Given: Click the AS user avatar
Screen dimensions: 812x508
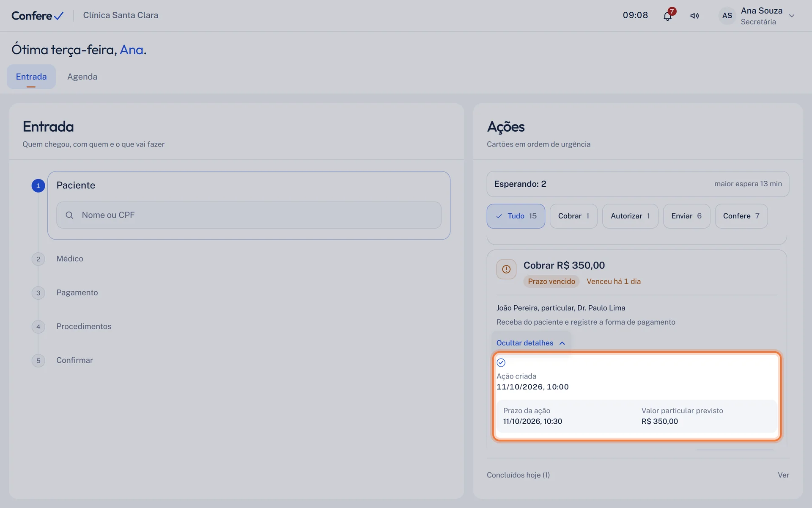Looking at the screenshot, I should click(x=727, y=16).
